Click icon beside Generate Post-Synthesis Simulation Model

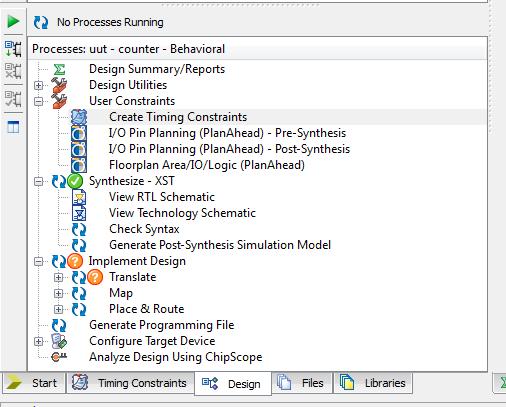click(79, 245)
